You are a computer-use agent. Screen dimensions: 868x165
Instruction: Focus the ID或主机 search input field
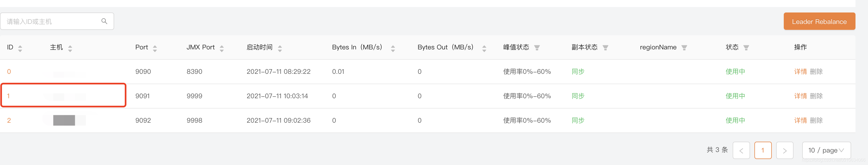coord(57,21)
